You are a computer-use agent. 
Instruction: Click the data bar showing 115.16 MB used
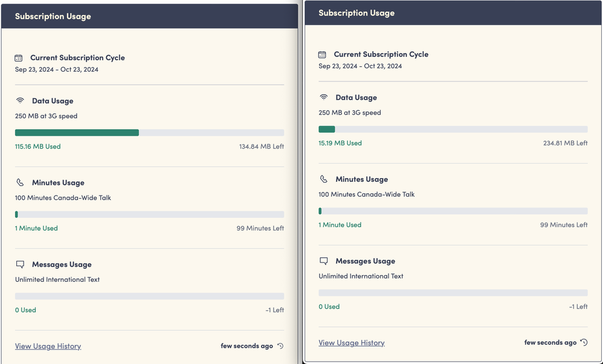(x=149, y=133)
